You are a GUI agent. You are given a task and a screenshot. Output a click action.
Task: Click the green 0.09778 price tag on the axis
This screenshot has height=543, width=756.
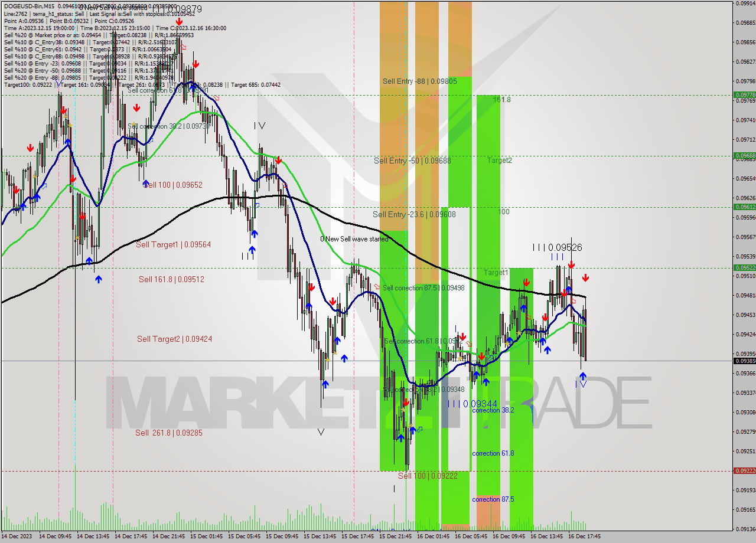click(745, 94)
